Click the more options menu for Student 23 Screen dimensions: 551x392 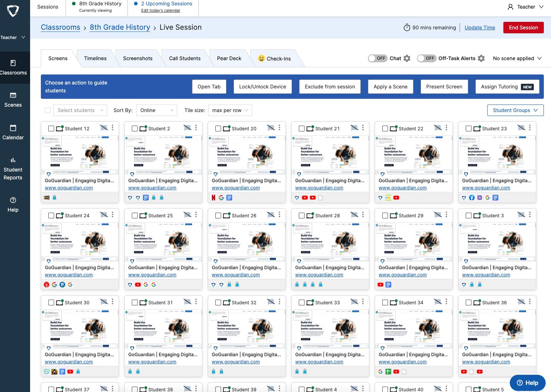pyautogui.click(x=530, y=128)
